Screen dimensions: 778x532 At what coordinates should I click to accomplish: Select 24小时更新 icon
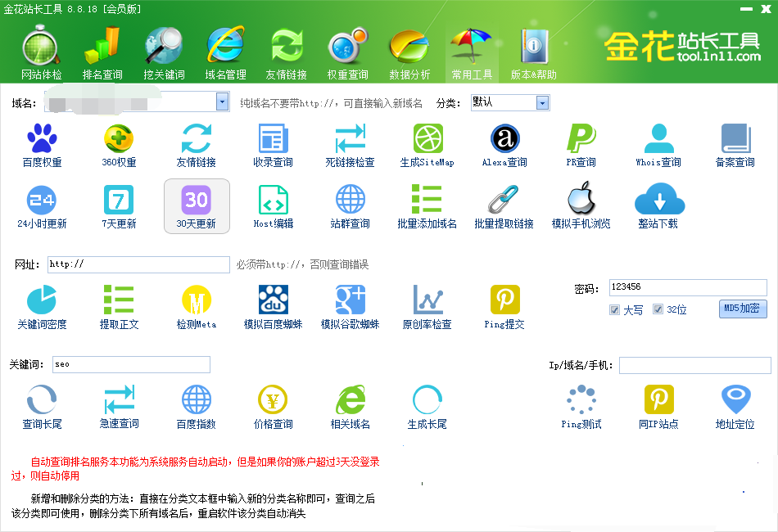(42, 206)
